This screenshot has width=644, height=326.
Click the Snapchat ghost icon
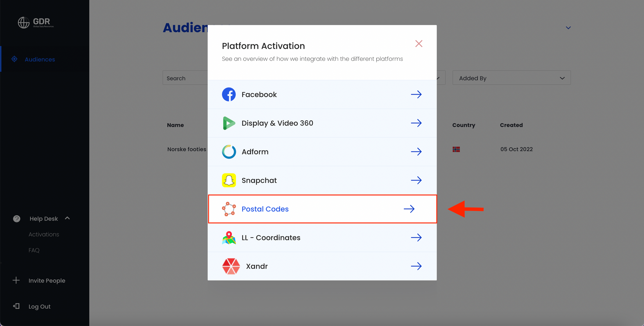pyautogui.click(x=229, y=180)
